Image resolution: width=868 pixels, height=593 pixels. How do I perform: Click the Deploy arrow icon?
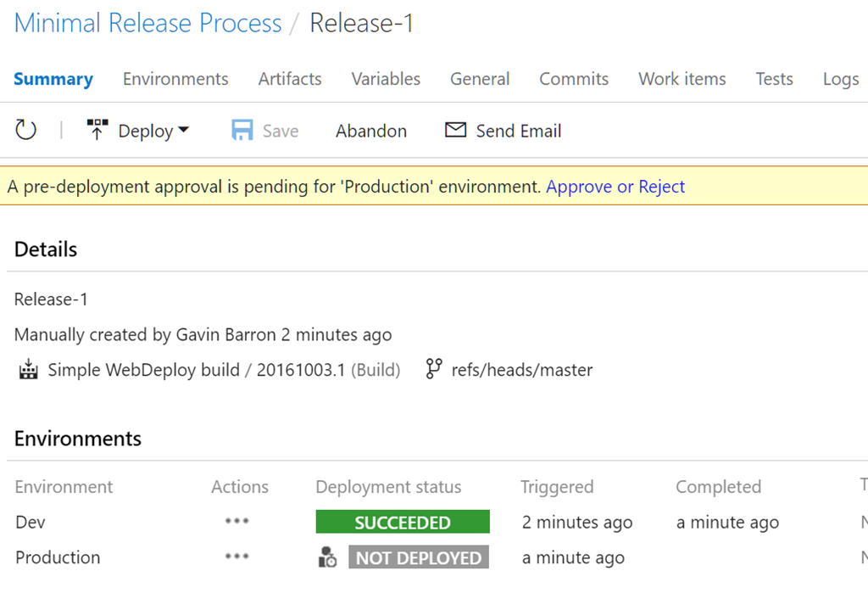pyautogui.click(x=97, y=130)
